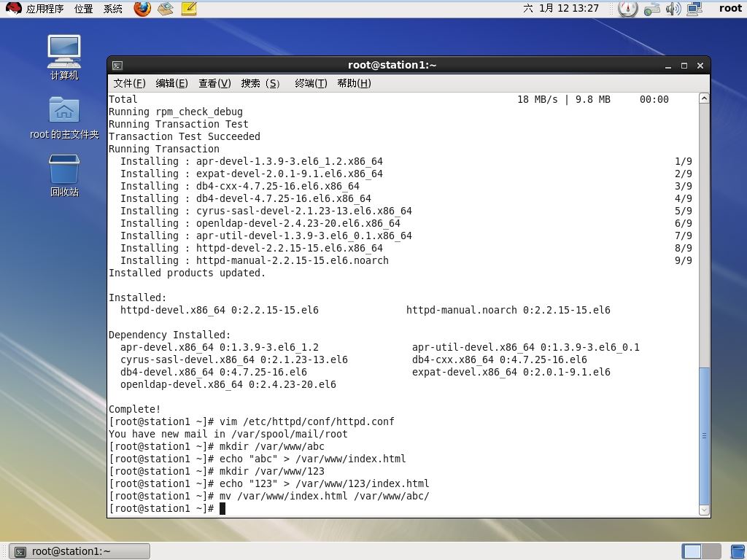Image resolution: width=747 pixels, height=560 pixels.
Task: Click the '9/9' install progress counter
Action: [x=684, y=261]
